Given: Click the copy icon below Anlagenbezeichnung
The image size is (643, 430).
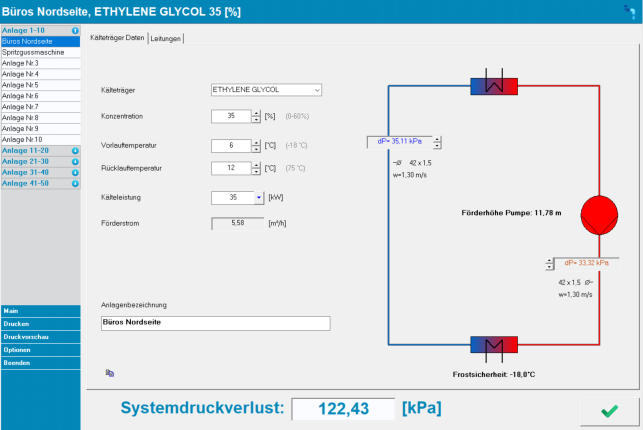Looking at the screenshot, I should pos(109,372).
